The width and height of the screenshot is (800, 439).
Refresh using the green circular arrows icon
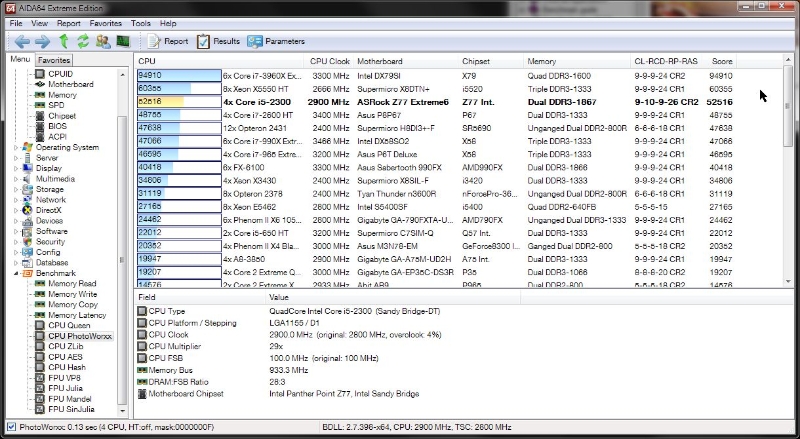(83, 41)
